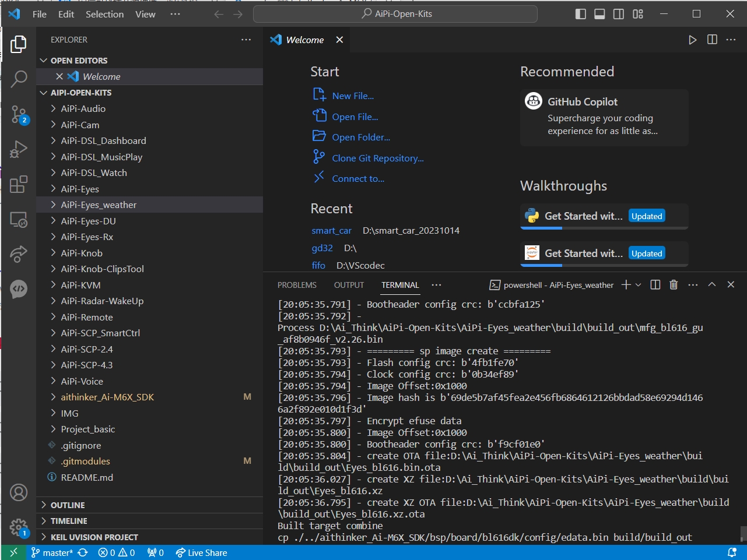
Task: Switch to the OUTPUT panel tab
Action: click(x=349, y=285)
